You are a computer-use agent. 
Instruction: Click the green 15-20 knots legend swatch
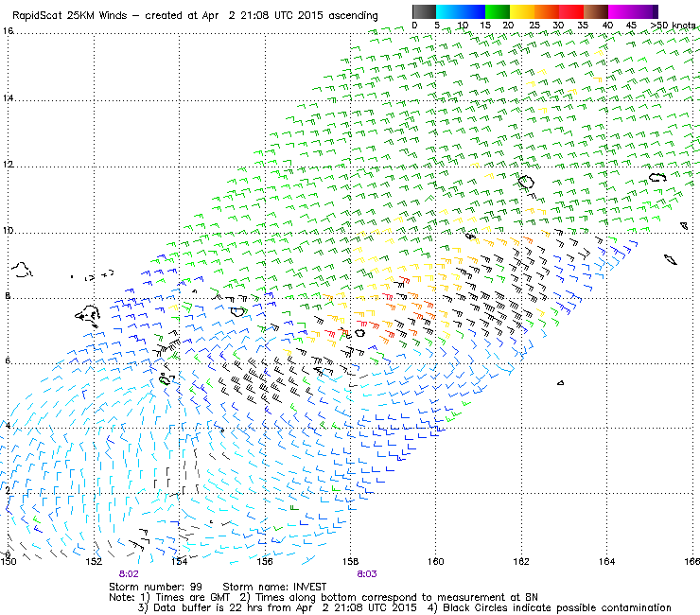pyautogui.click(x=497, y=11)
